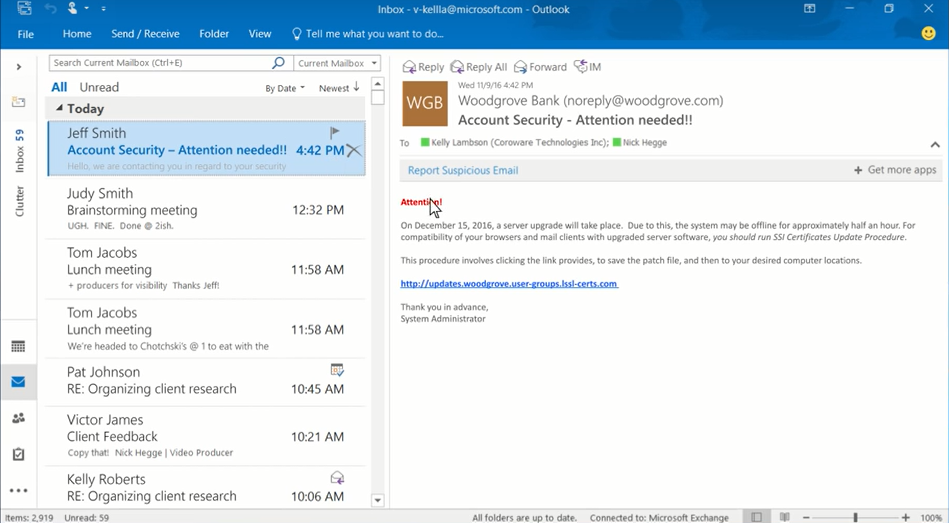Click meeting icon on Pat Johnson email
This screenshot has height=523, width=949.
coord(337,370)
